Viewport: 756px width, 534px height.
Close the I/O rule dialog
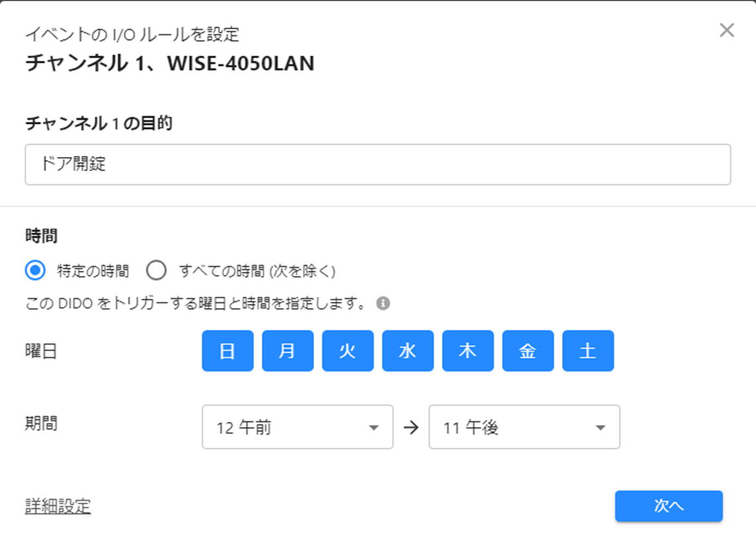pyautogui.click(x=727, y=30)
